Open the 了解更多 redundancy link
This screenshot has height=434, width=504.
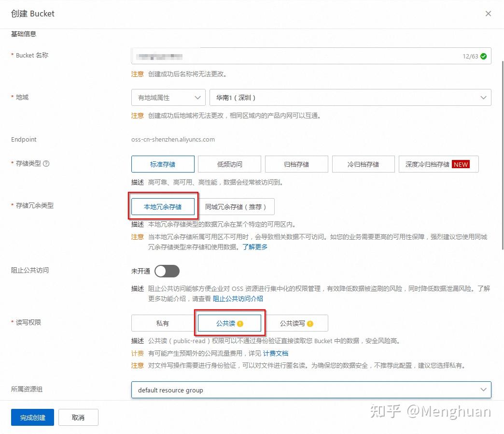[x=255, y=246]
